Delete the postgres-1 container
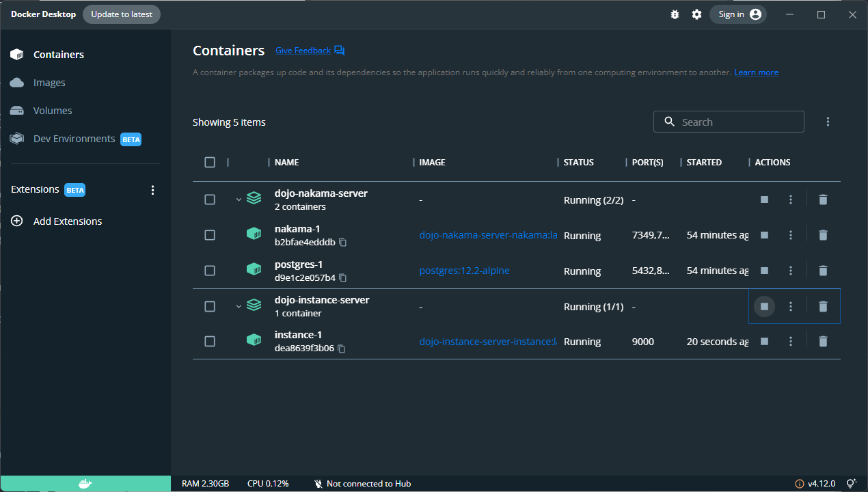This screenshot has height=492, width=868. pos(823,271)
